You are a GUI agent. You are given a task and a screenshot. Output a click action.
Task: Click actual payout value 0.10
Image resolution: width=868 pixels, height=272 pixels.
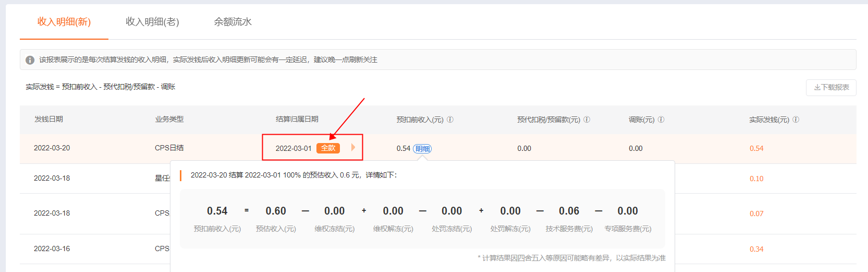tap(756, 179)
